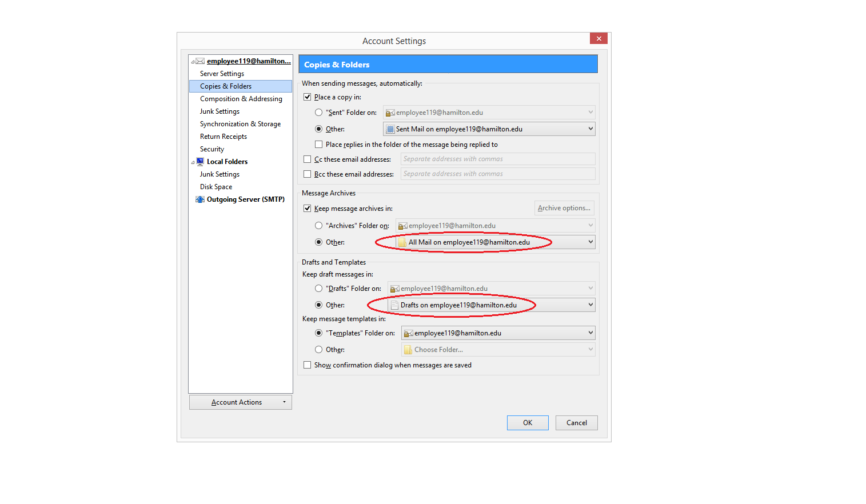Check Cc these email addresses

coord(308,159)
